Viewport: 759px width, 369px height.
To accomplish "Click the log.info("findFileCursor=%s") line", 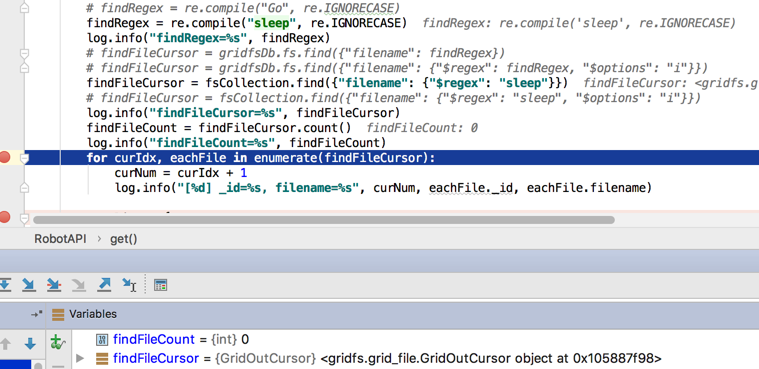I will pyautogui.click(x=243, y=113).
